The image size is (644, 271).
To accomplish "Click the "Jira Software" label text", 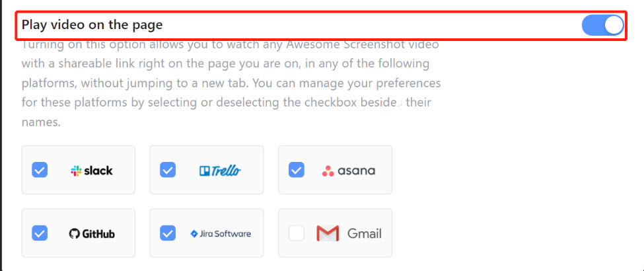I will (x=225, y=233).
